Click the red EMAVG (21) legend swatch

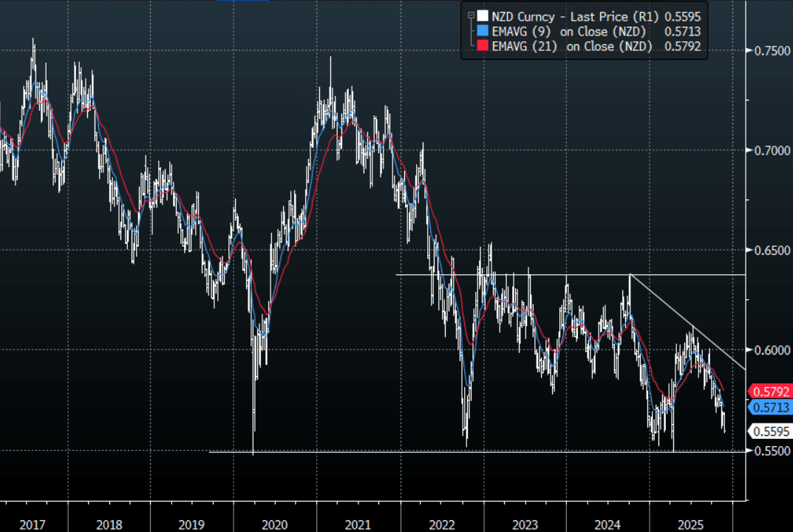point(483,46)
